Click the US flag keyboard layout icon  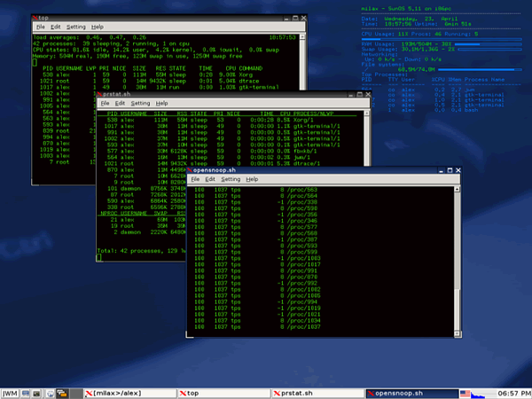click(465, 394)
